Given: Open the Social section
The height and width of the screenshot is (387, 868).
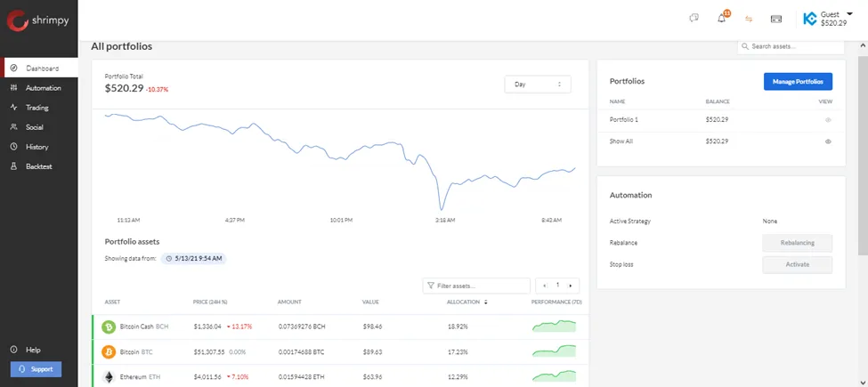Looking at the screenshot, I should click(x=39, y=127).
